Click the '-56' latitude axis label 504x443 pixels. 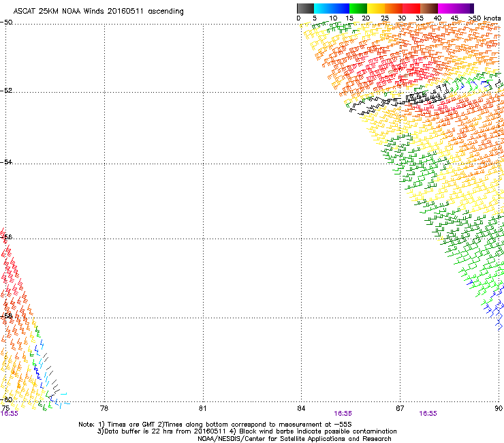click(x=6, y=236)
